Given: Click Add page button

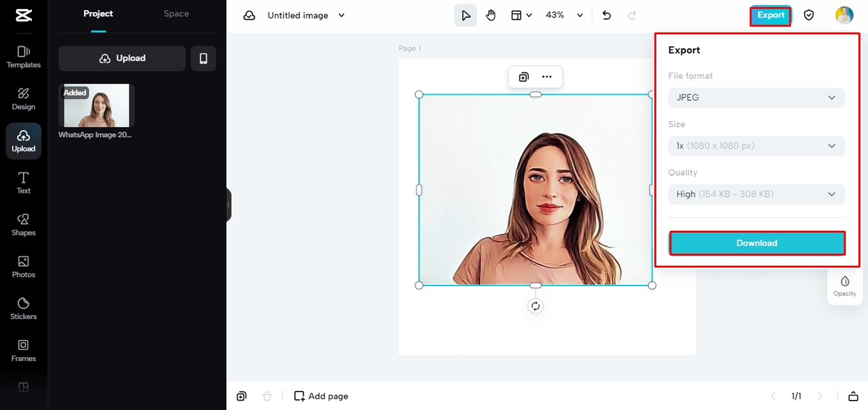Looking at the screenshot, I should pos(321,396).
